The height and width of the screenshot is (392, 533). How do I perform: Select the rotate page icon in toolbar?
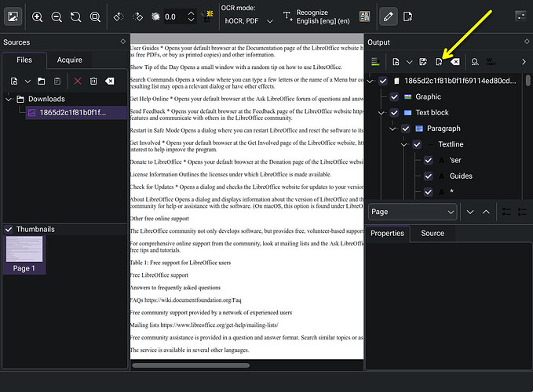click(x=76, y=16)
